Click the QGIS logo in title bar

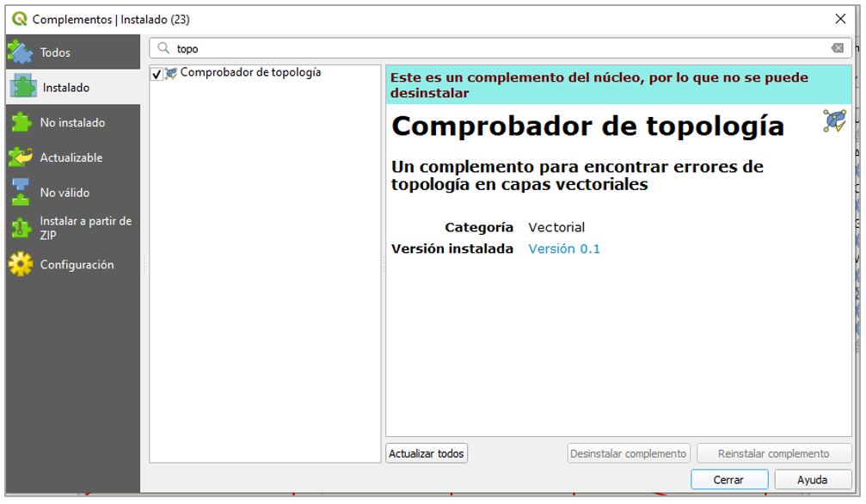click(19, 19)
